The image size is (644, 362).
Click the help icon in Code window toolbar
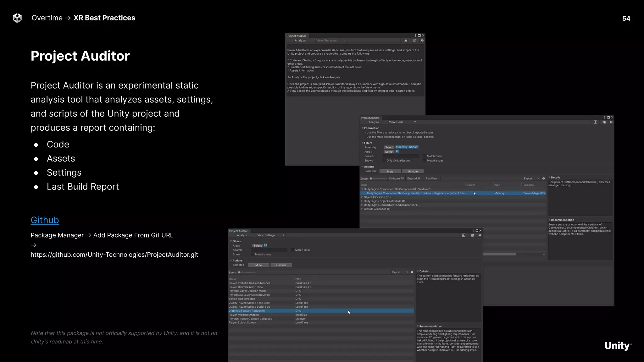click(611, 122)
